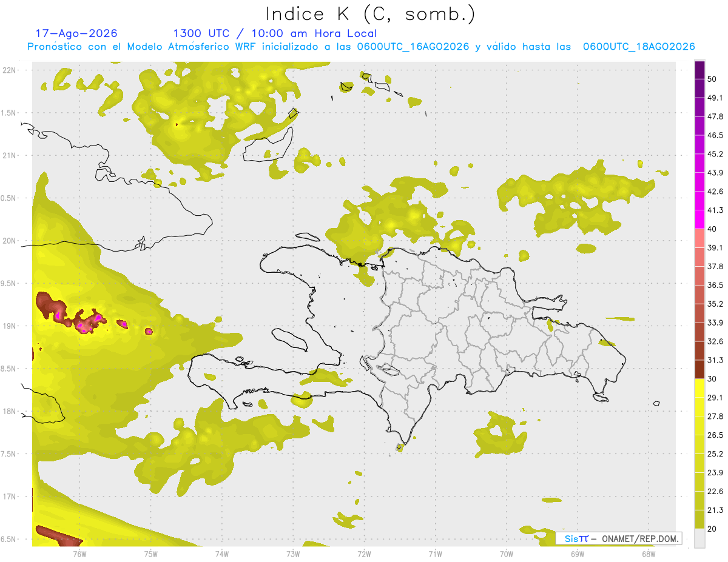Click the WRF forecast description line starting with "Pronostico"
Image resolution: width=728 pixels, height=562 pixels.
tap(361, 47)
